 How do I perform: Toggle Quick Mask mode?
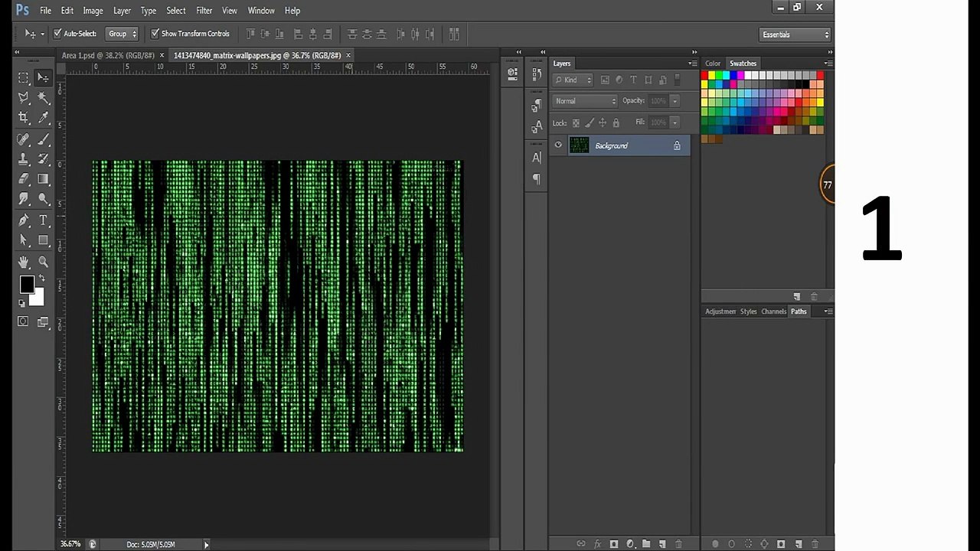coord(23,321)
